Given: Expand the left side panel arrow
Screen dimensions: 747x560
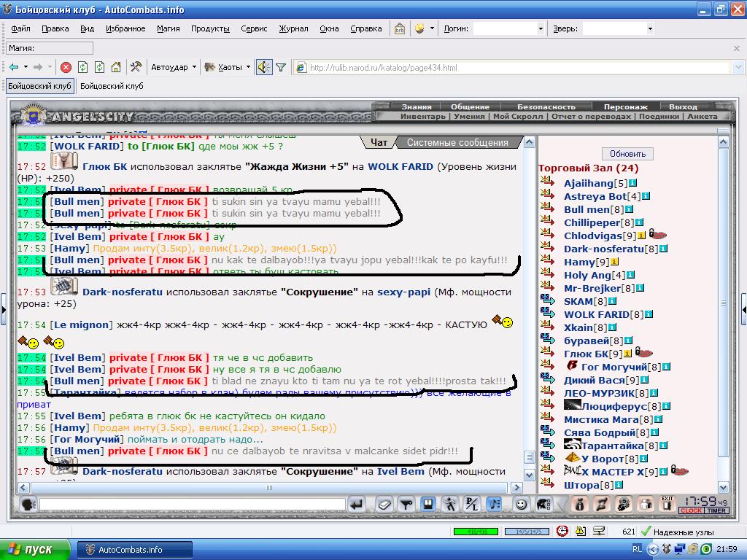Looking at the screenshot, I should click(4, 310).
